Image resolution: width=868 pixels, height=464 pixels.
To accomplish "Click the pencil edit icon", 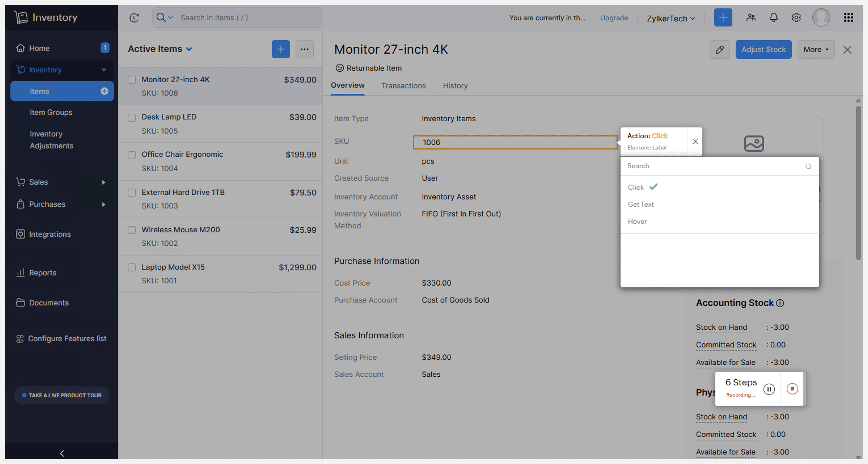I will tap(719, 49).
